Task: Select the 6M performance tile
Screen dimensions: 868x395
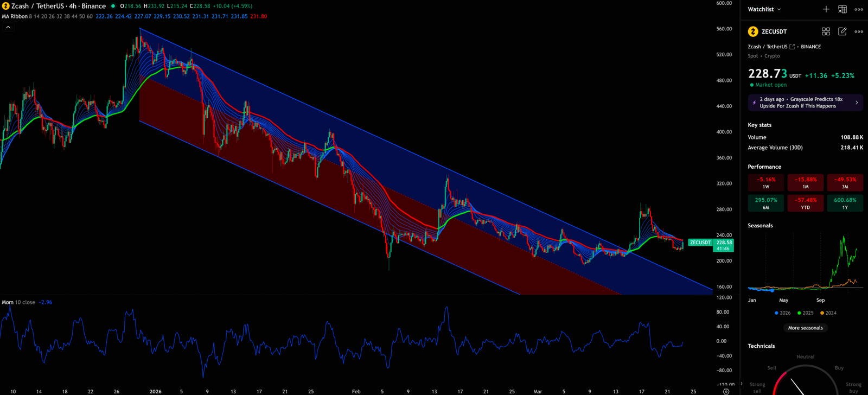Action: pyautogui.click(x=766, y=203)
